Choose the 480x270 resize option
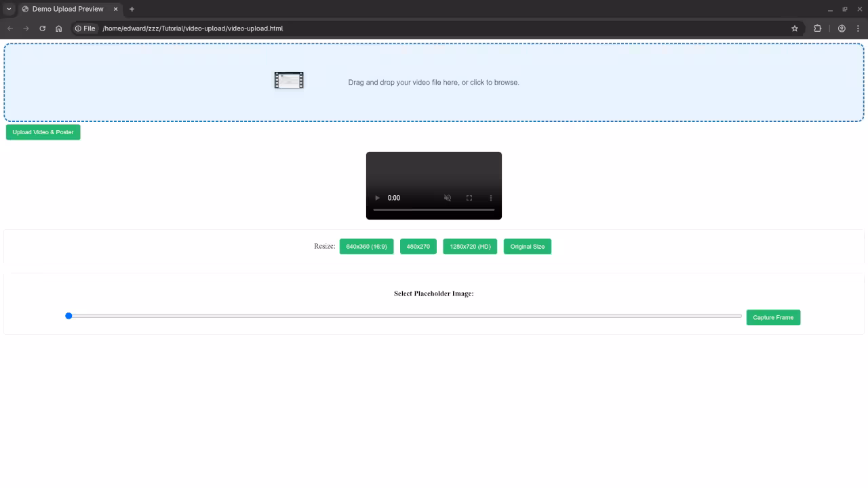Viewport: 868px width, 488px height. click(418, 247)
